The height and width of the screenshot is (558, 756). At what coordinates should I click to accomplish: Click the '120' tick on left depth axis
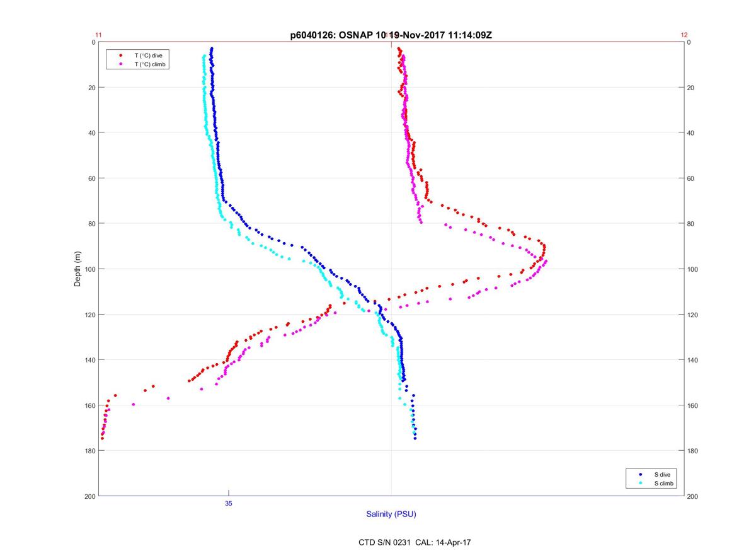click(90, 315)
